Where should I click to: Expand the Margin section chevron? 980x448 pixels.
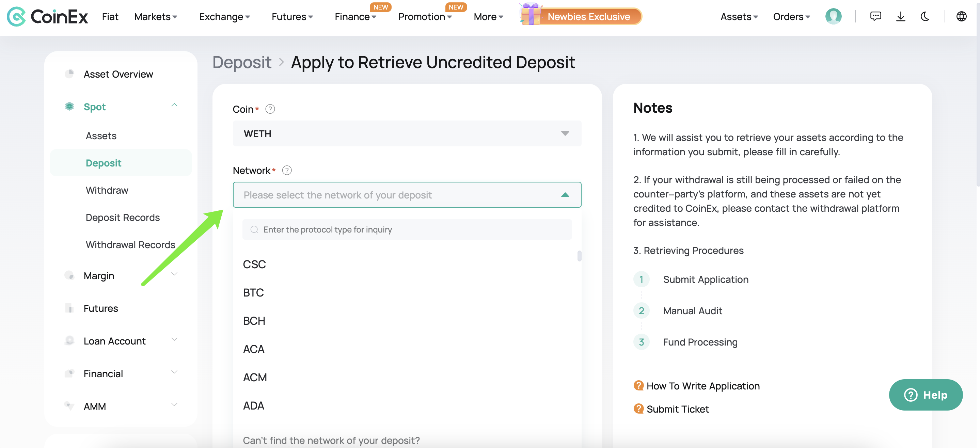[x=174, y=274]
